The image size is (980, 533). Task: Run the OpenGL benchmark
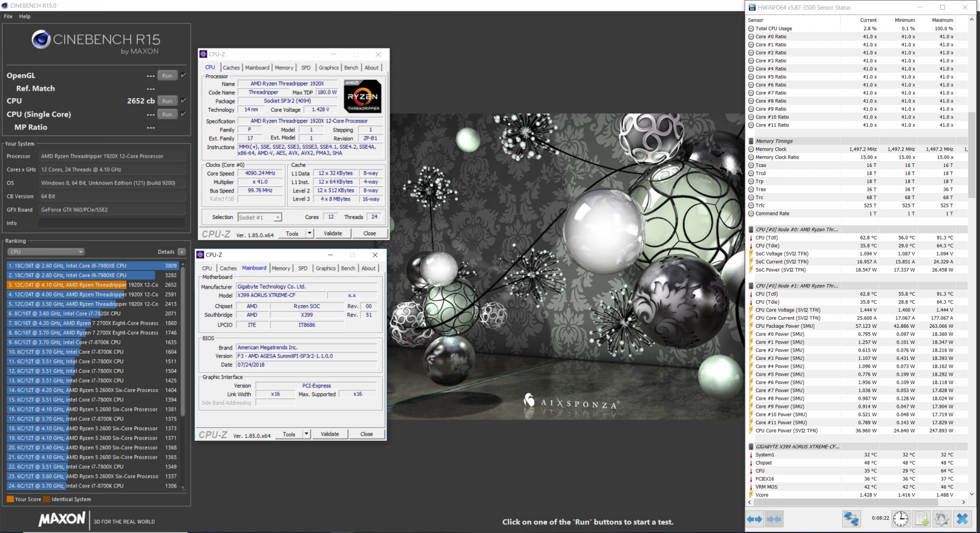(167, 76)
